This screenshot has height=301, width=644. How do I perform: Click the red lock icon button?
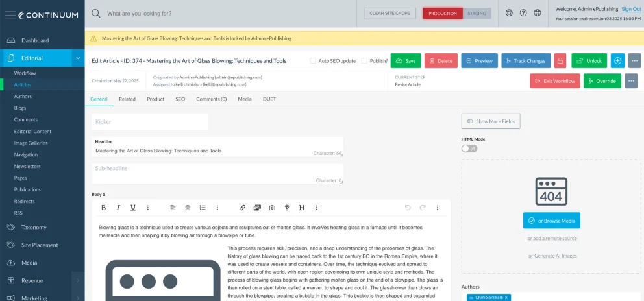[x=560, y=61]
